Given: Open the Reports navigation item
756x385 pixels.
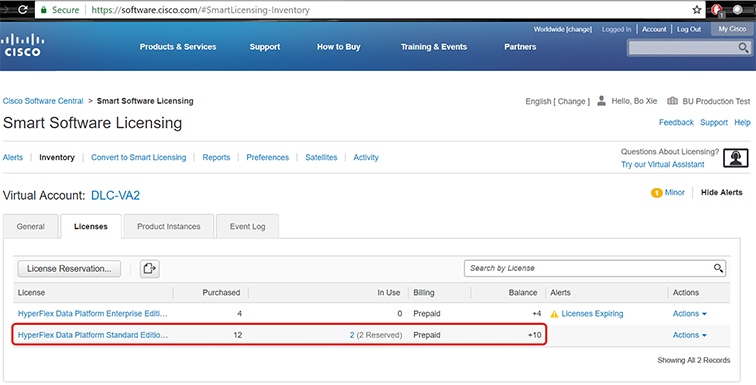Looking at the screenshot, I should [x=216, y=158].
